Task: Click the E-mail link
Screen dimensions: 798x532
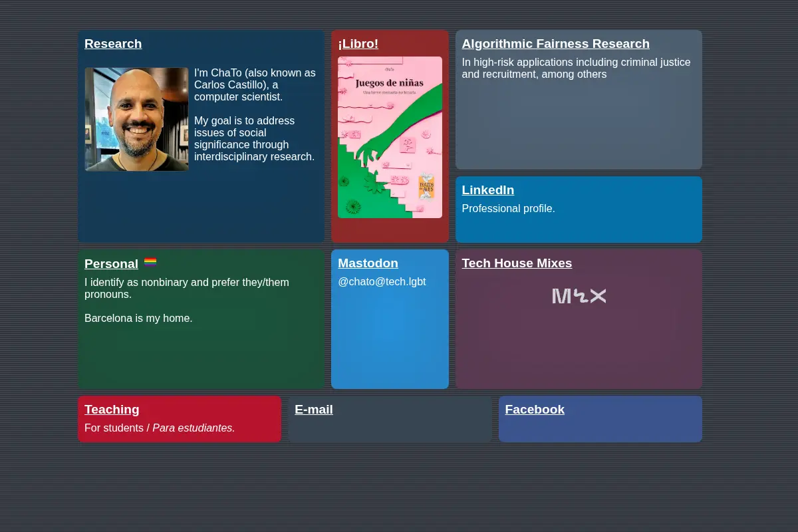Action: tap(314, 410)
